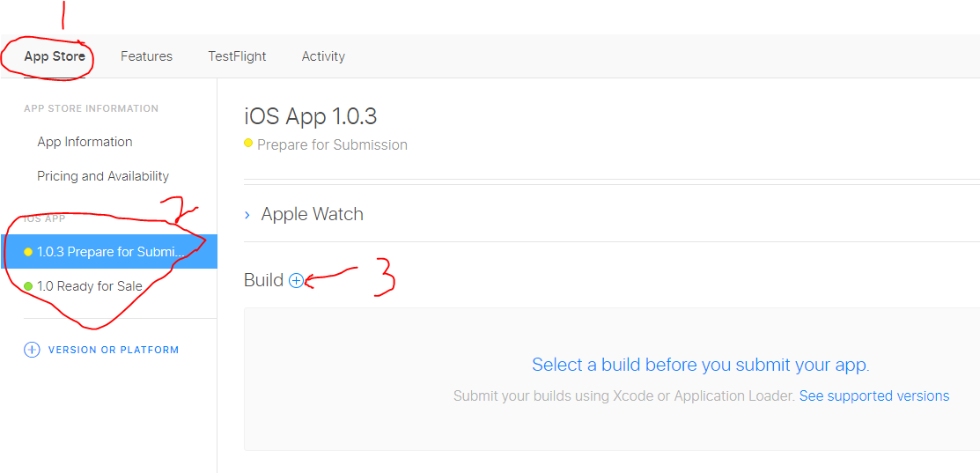Click the yellow status dot beside 1.0.3 in sidebar
Image resolution: width=980 pixels, height=473 pixels.
28,252
